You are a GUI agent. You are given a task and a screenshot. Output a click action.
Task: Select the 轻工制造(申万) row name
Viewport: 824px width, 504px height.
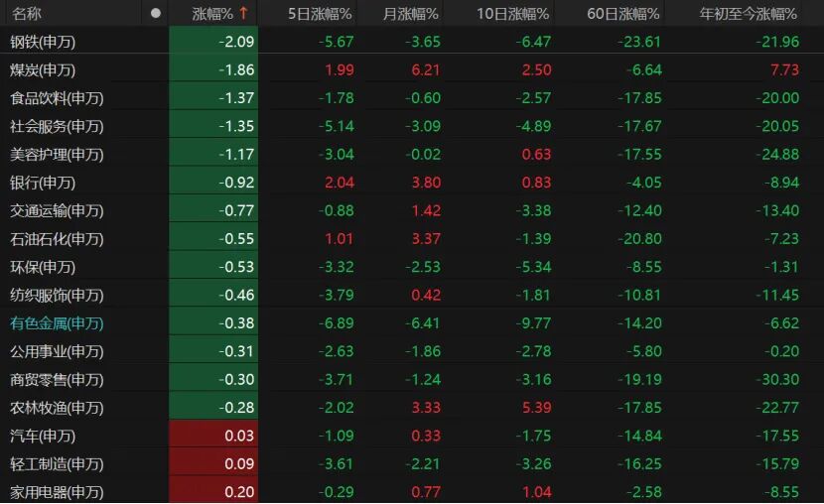(57, 464)
